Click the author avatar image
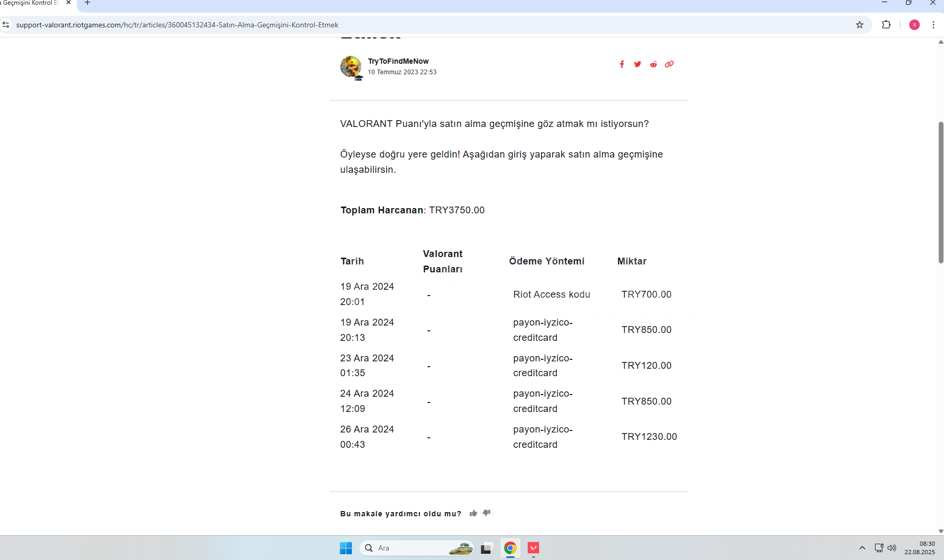Image resolution: width=944 pixels, height=560 pixels. tap(351, 67)
